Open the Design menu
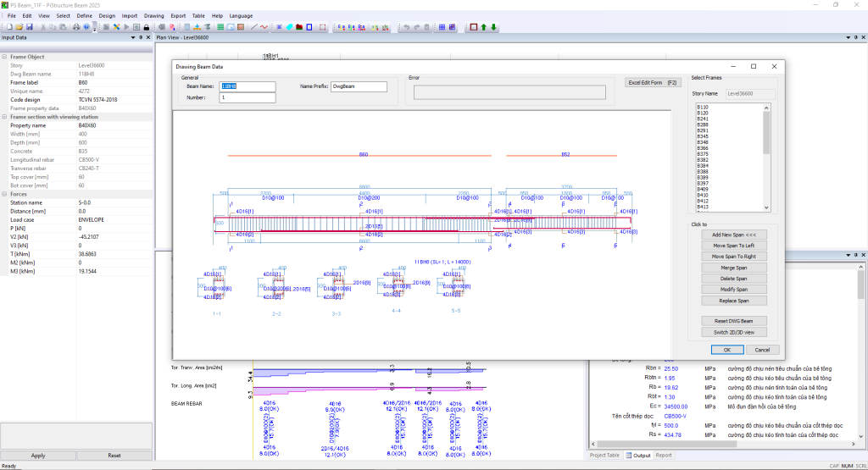Image resolution: width=868 pixels, height=470 pixels. point(107,15)
